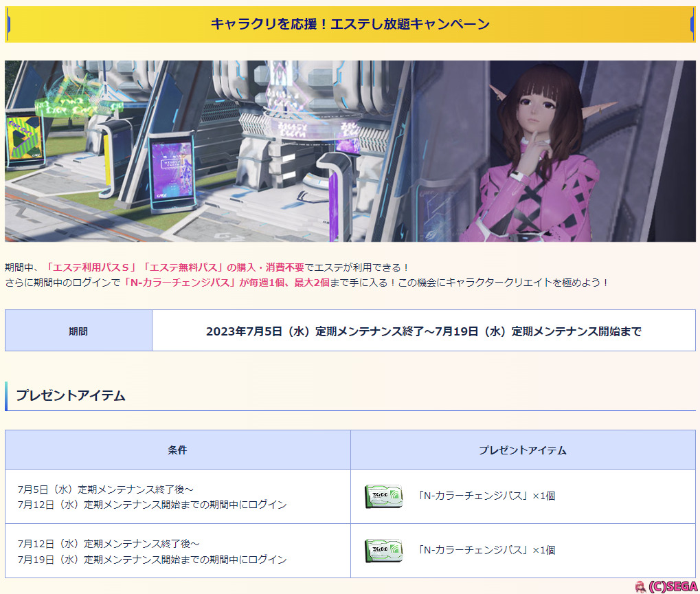Click the campaign banner image with elf character
This screenshot has width=700, height=594.
tap(350, 151)
